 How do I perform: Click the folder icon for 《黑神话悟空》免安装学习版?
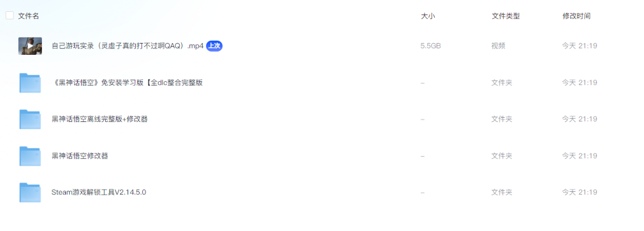point(30,83)
